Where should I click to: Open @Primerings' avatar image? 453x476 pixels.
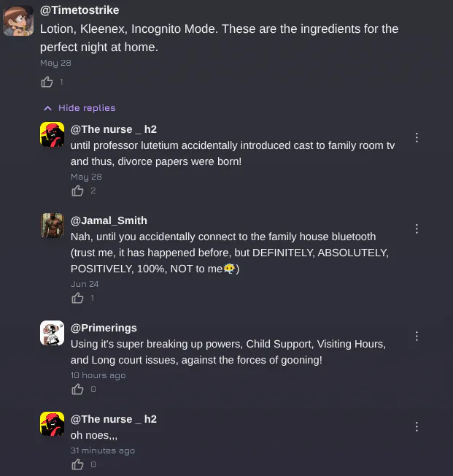tap(52, 333)
